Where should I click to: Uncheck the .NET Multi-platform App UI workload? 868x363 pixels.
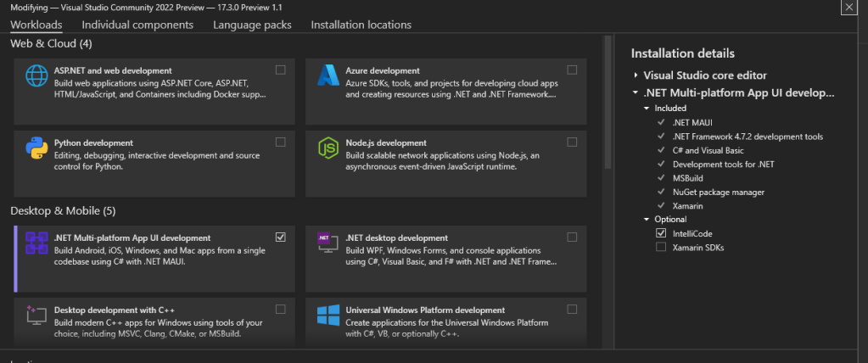point(280,237)
